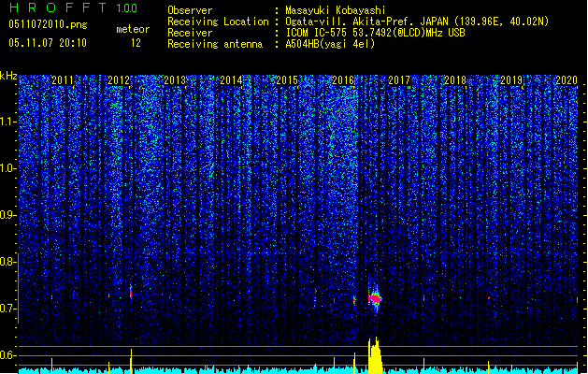Viewport: 588px width, 374px height.
Task: Select the Ogata-vill. Akita-Pref. JAPAN location text
Action: [x=417, y=22]
